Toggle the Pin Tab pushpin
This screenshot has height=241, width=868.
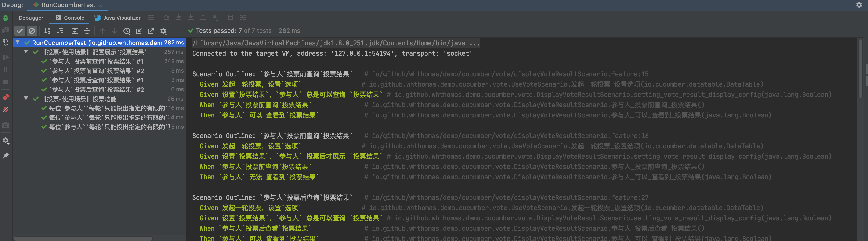(6, 156)
